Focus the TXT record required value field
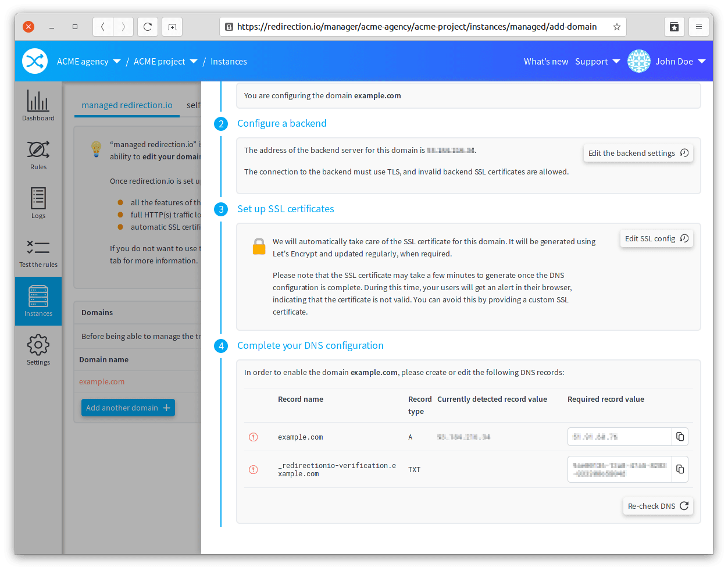728x571 pixels. pos(620,469)
